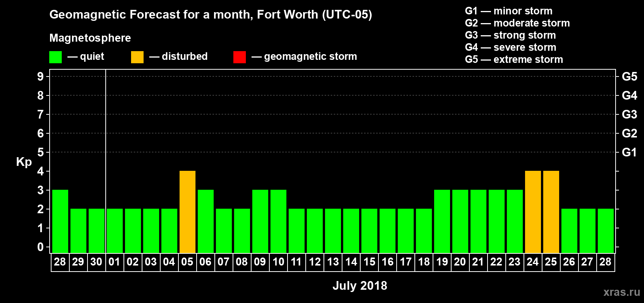Click the G4 label on right axis
This screenshot has height=303, width=644.
coord(629,95)
